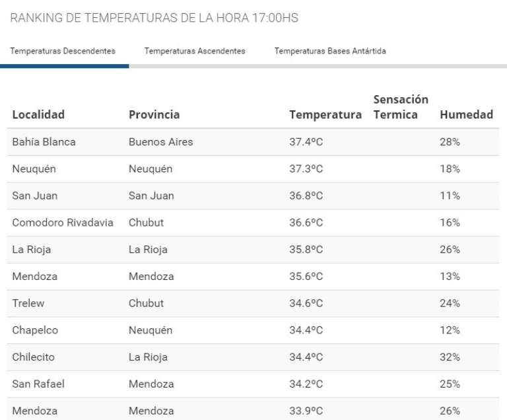Viewport: 507px width, 420px height.
Task: Select the San Juan locality cell
Action: tap(34, 195)
